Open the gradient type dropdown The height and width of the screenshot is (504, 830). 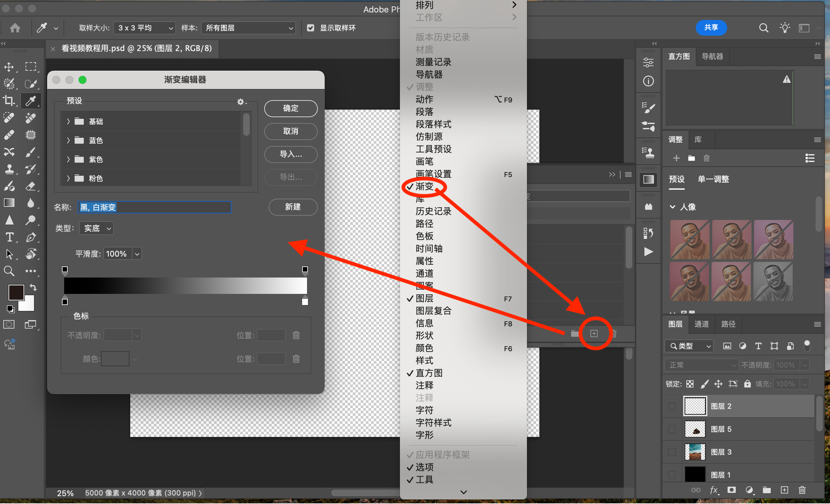[x=96, y=228]
